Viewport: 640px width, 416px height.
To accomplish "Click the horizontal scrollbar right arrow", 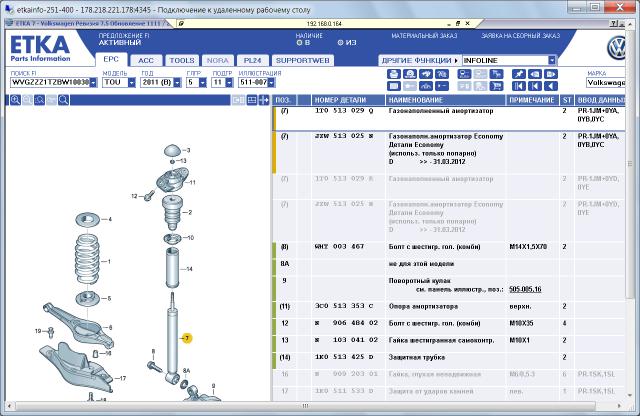I will coord(620,406).
